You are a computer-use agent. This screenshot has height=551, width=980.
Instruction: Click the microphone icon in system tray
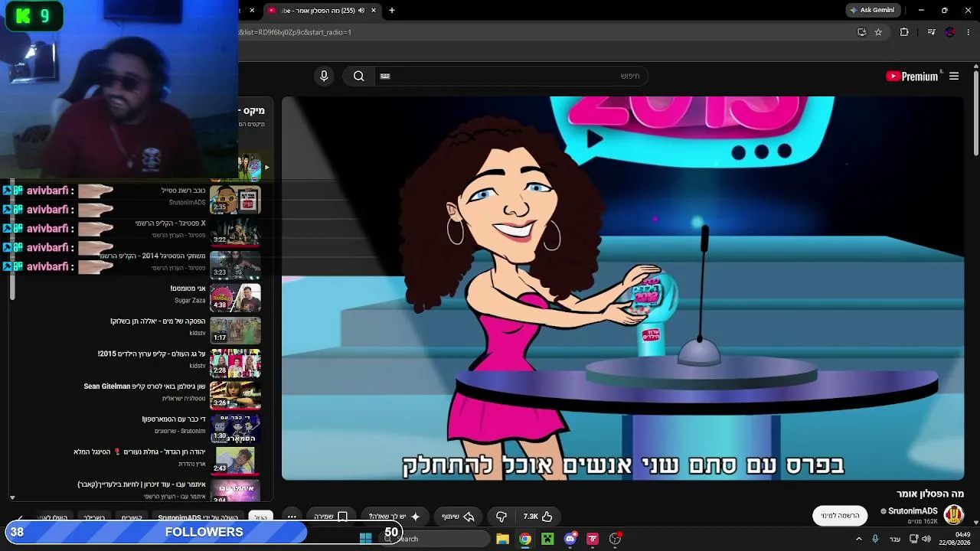point(875,539)
